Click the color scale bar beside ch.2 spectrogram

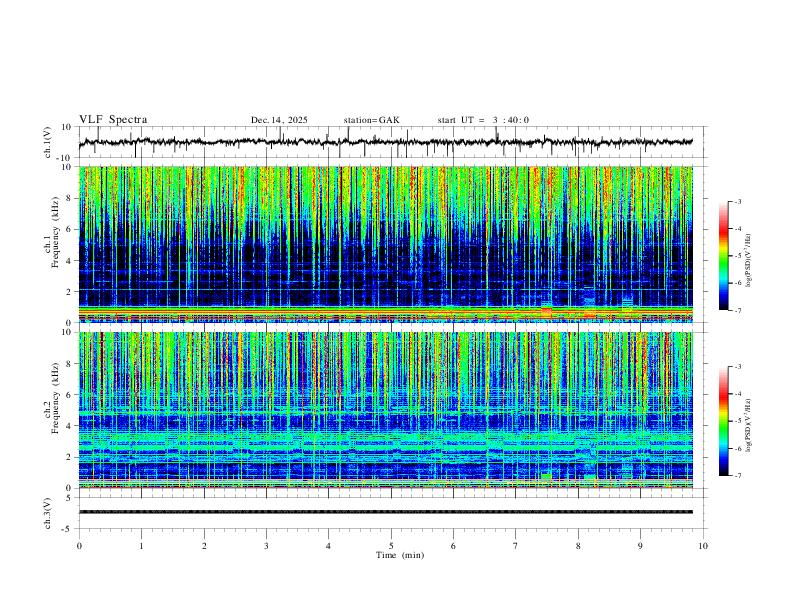723,421
